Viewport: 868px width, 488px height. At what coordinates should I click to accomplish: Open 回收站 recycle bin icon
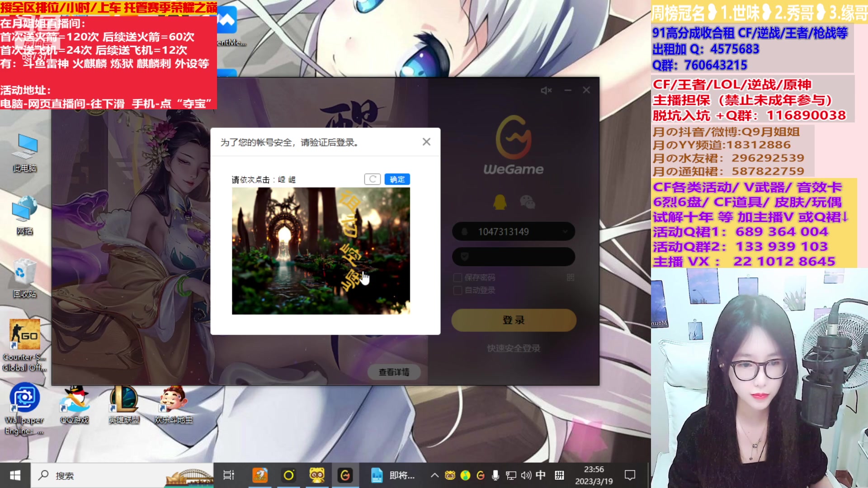point(25,278)
